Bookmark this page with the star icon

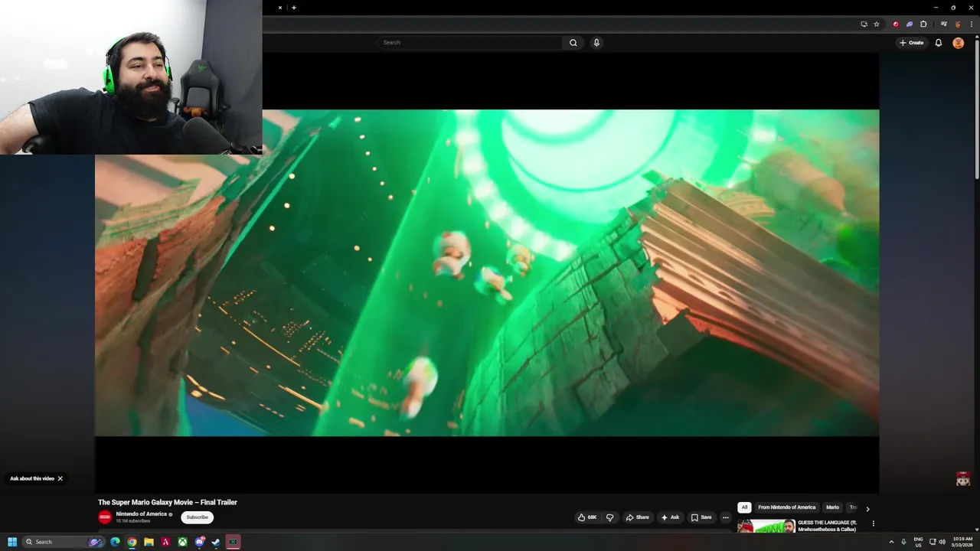point(877,24)
